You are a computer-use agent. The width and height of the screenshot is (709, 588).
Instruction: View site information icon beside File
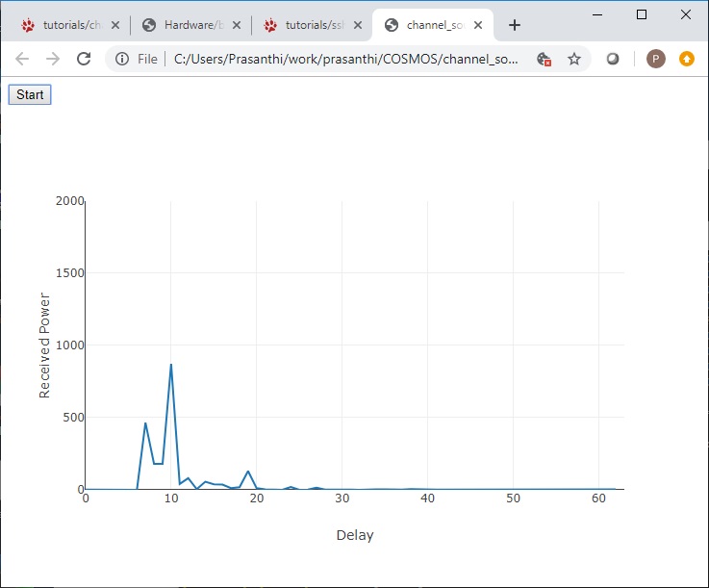click(123, 59)
